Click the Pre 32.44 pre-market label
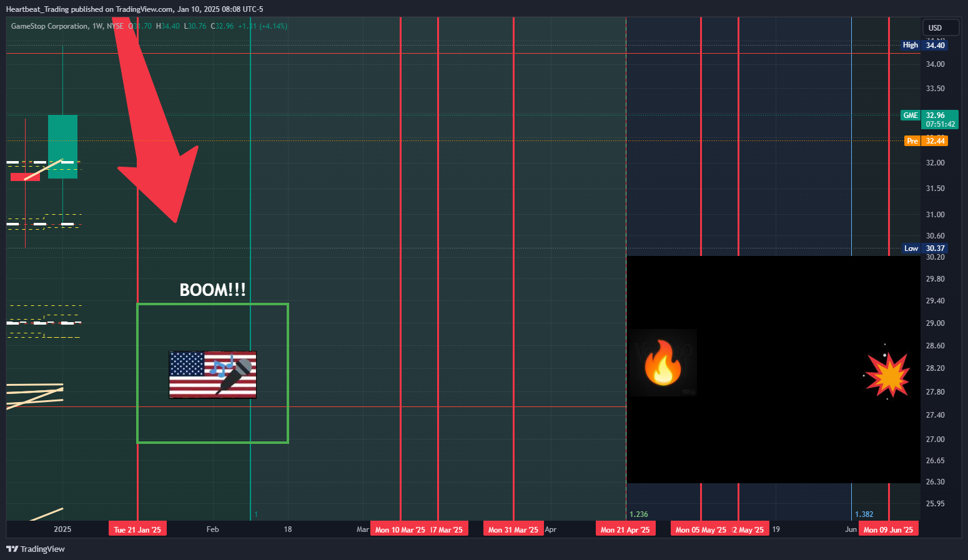Screen dimensions: 968x560 926,141
